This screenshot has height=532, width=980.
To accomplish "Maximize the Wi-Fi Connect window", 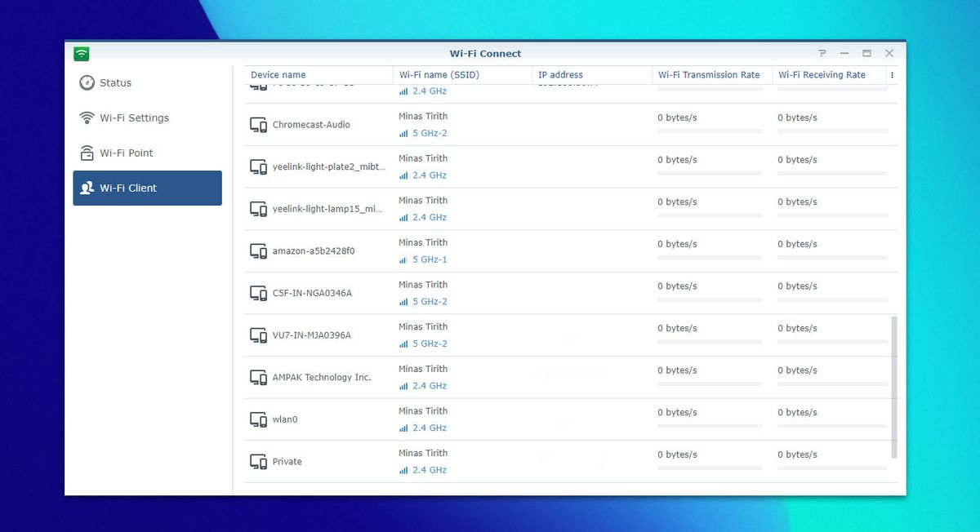I will pos(866,54).
